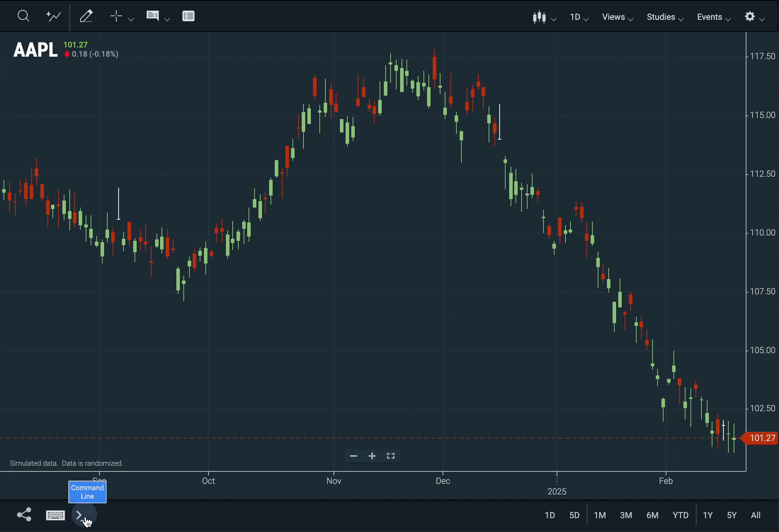Set range to 1D in the bottom range bar
Image resolution: width=779 pixels, height=532 pixels.
coord(550,515)
